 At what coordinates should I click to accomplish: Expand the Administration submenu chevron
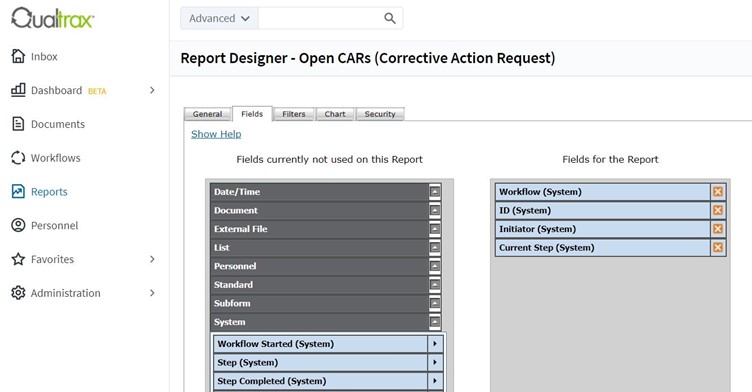pos(152,293)
